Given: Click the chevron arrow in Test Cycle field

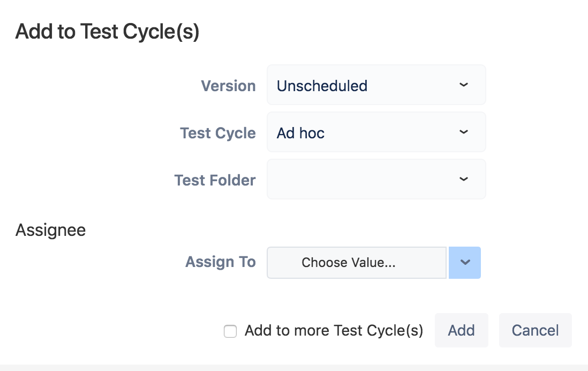Looking at the screenshot, I should 464,132.
